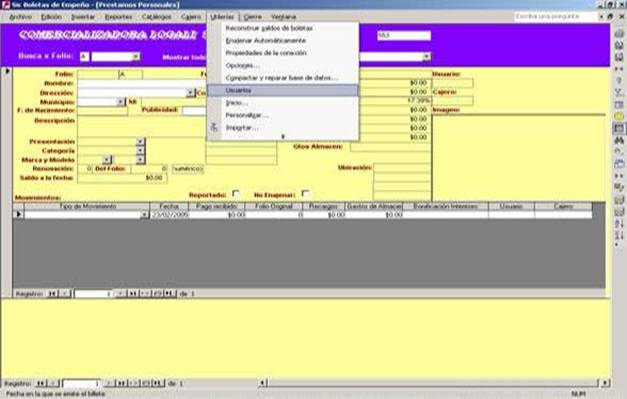
Task: Click the Nombre input field
Action: pos(142,83)
